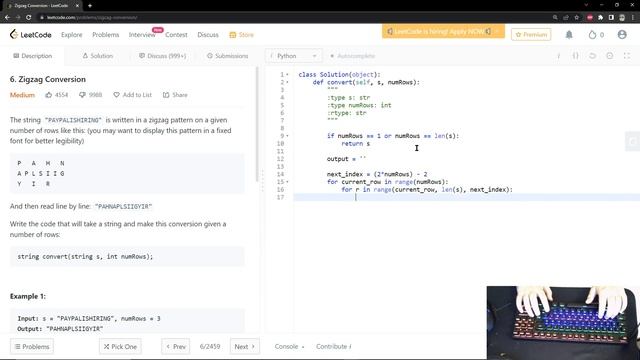640x360 pixels.
Task: Collapse code fold arrow on line 1
Action: (287, 75)
